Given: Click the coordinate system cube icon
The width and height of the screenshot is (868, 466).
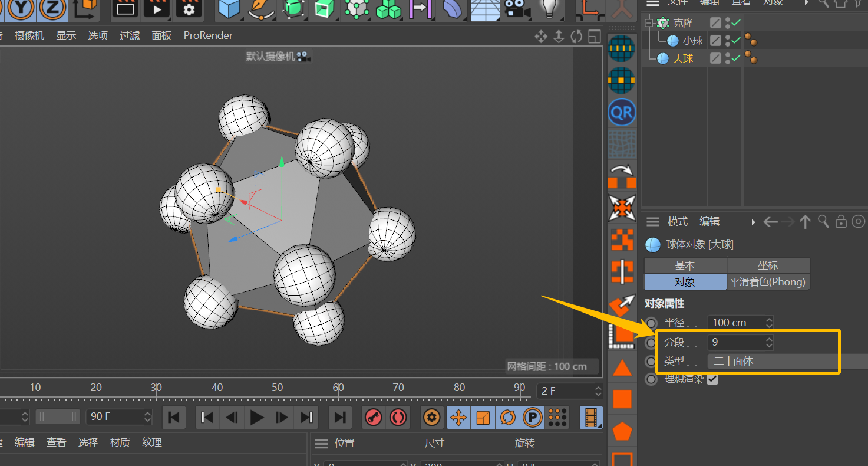Looking at the screenshot, I should tap(85, 8).
